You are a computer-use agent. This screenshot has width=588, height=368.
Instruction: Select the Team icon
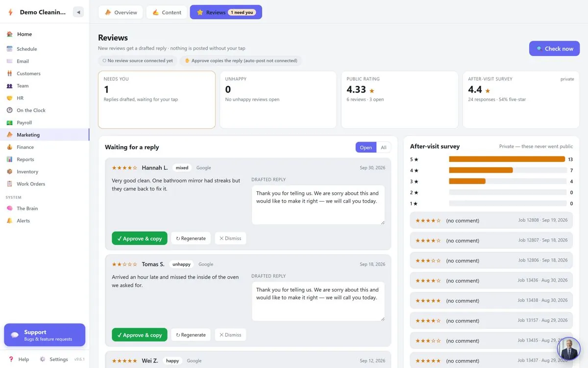click(x=9, y=86)
